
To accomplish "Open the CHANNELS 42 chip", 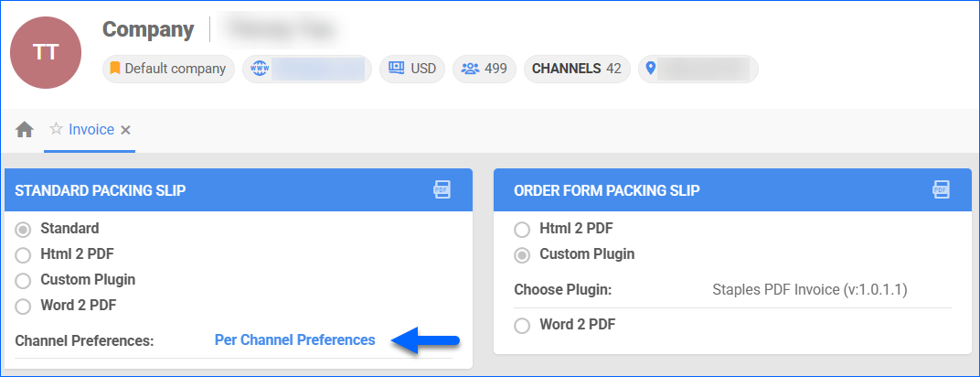I will [576, 69].
